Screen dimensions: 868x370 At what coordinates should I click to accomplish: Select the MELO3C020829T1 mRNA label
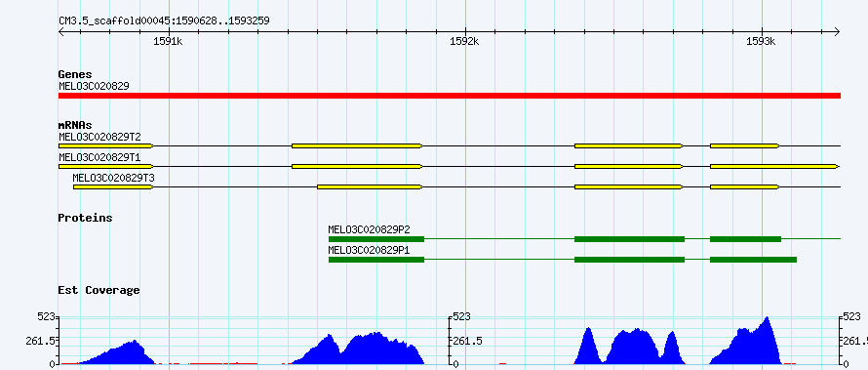[x=99, y=157]
